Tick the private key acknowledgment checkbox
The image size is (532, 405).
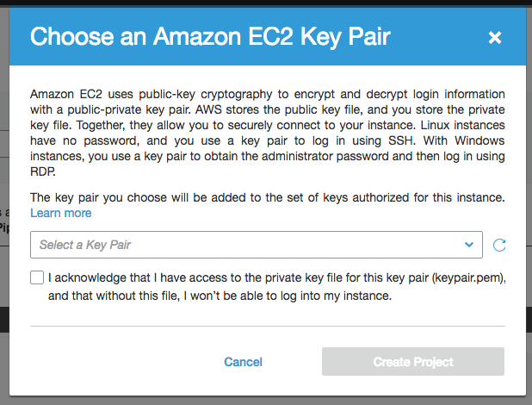coord(37,278)
